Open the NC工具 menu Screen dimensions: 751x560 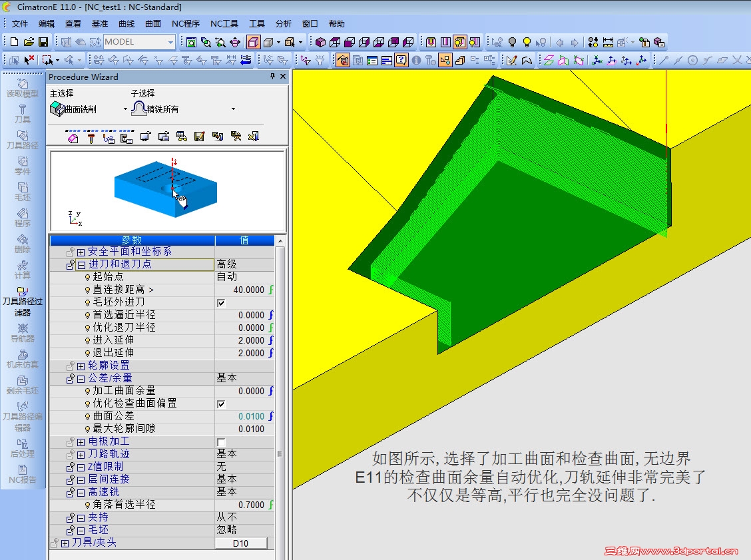coord(224,23)
